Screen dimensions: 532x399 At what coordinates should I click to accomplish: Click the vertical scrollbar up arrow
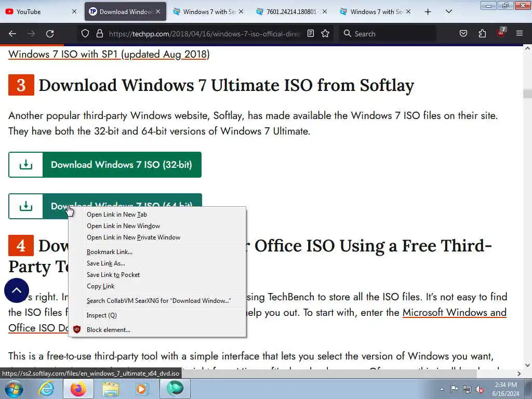tap(527, 48)
